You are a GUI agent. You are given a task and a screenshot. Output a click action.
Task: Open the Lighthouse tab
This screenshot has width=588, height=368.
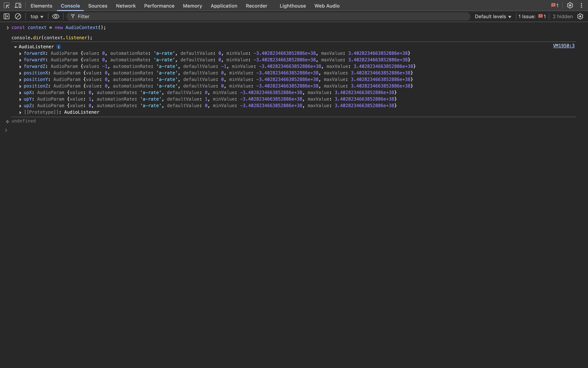tap(293, 6)
